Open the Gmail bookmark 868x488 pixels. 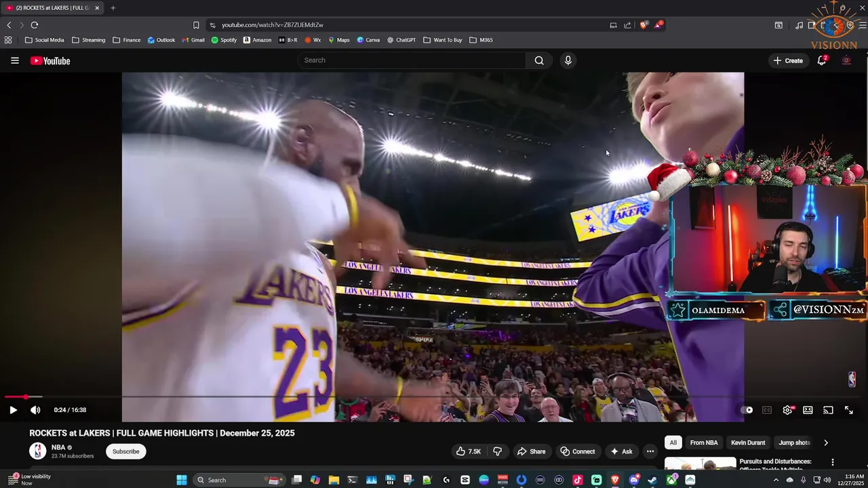pos(193,40)
